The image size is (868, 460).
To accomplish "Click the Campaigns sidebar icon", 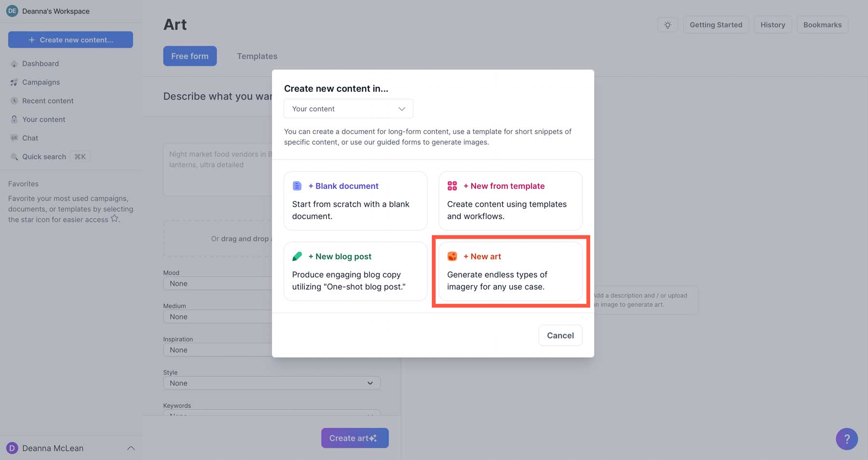I will coord(14,82).
